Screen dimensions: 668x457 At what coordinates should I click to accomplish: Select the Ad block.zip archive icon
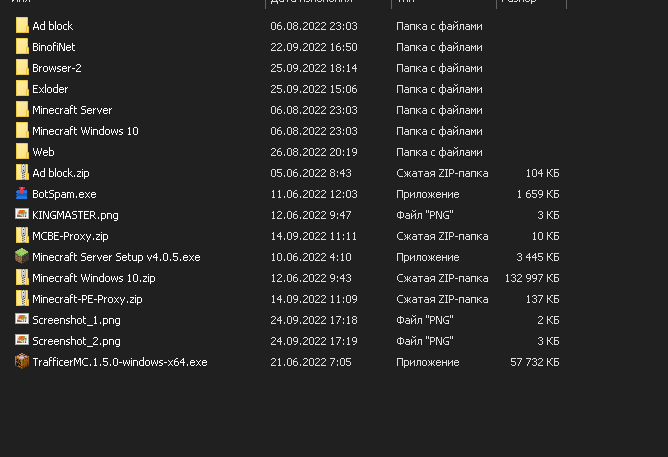[22, 173]
